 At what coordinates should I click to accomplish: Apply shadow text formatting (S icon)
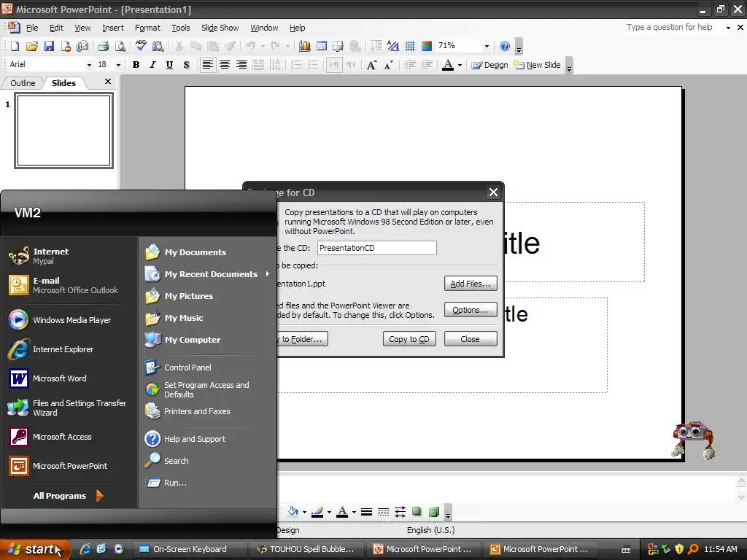[x=186, y=65]
